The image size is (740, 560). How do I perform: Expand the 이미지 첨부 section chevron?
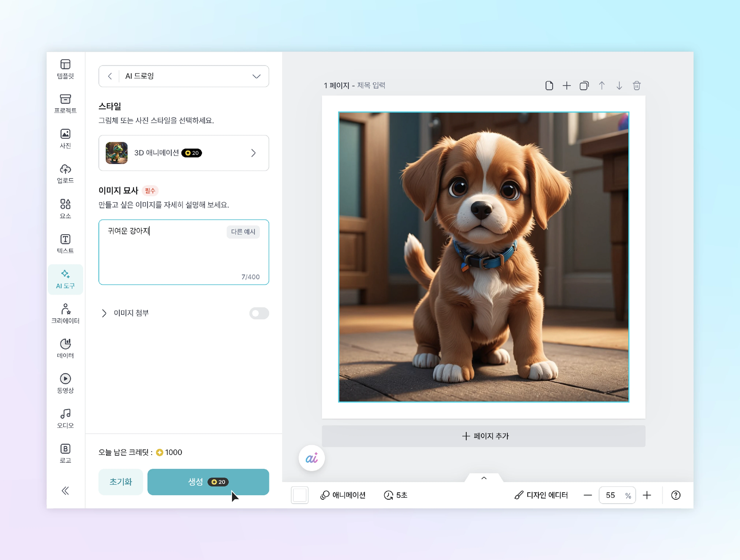coord(104,313)
